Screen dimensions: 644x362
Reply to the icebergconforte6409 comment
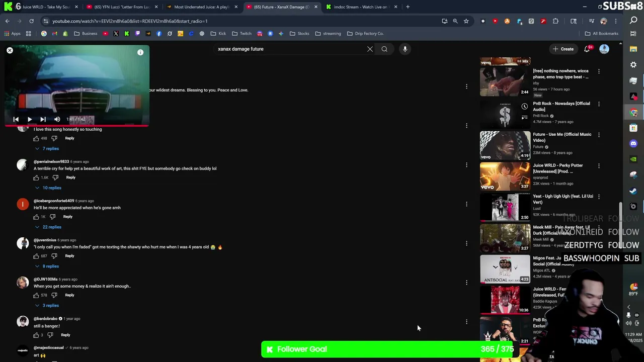coord(68,217)
